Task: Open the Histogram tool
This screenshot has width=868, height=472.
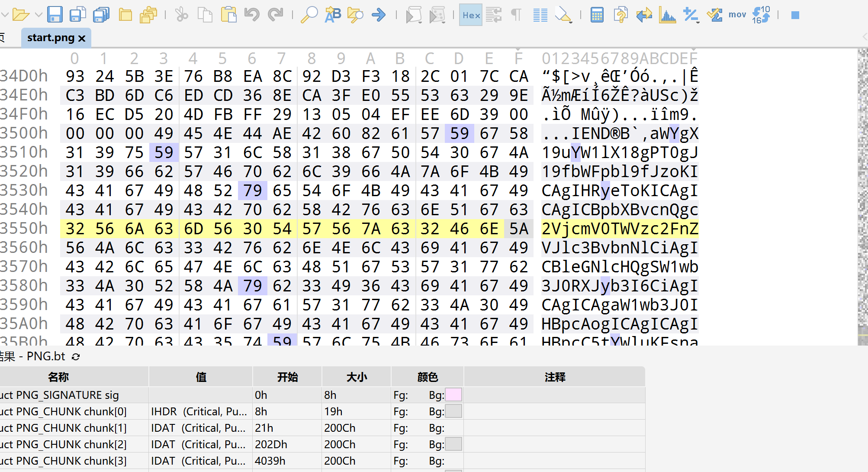Action: click(x=668, y=15)
